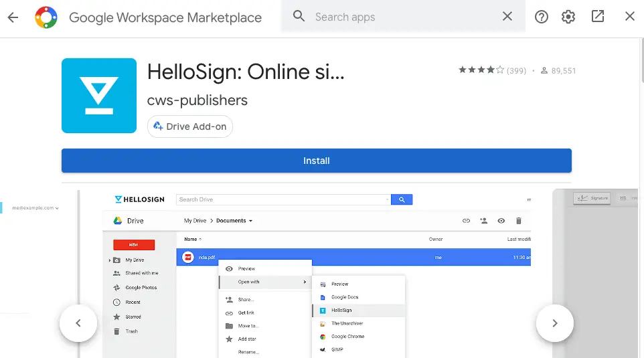
Task: Select the nda.pdf file row
Action: 353,257
